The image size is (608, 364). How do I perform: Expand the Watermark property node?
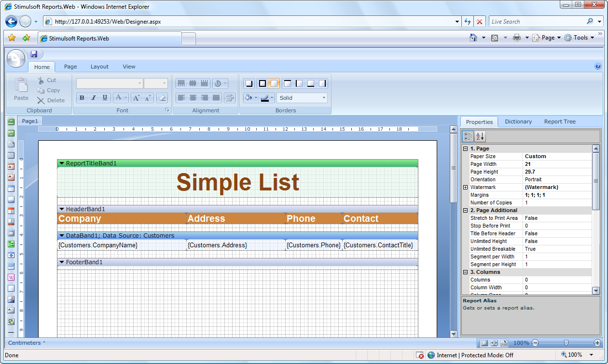(x=466, y=187)
